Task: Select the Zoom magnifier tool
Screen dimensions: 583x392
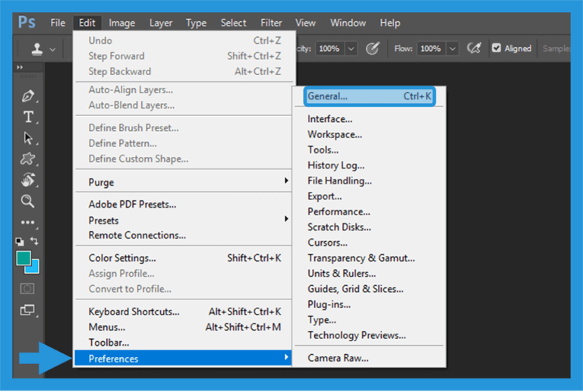Action: (x=27, y=201)
